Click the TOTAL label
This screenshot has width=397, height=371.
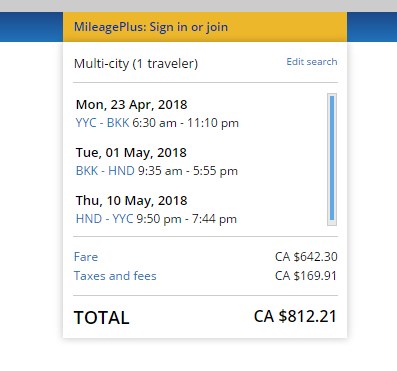tap(102, 318)
